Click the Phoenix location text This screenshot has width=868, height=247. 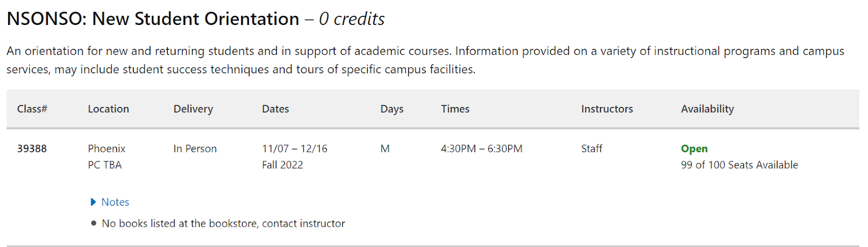pyautogui.click(x=106, y=149)
